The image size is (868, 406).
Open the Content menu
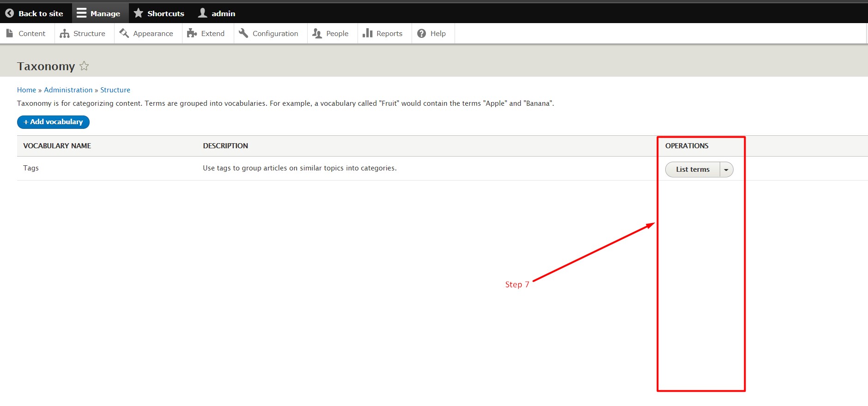pyautogui.click(x=27, y=33)
